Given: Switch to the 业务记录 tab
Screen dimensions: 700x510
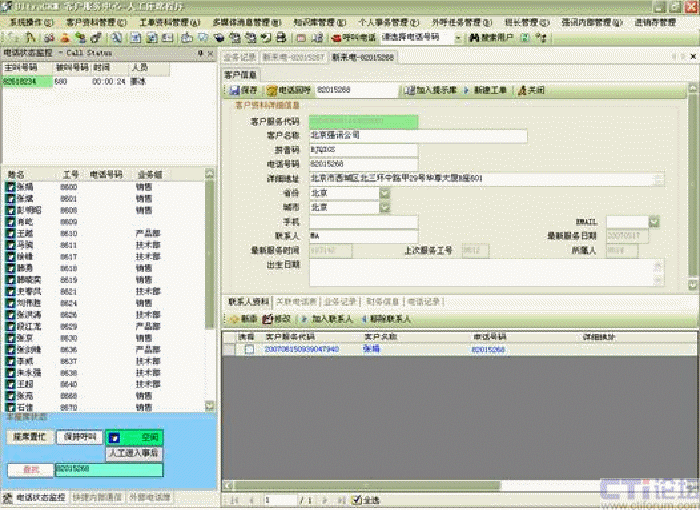Looking at the screenshot, I should [x=339, y=301].
